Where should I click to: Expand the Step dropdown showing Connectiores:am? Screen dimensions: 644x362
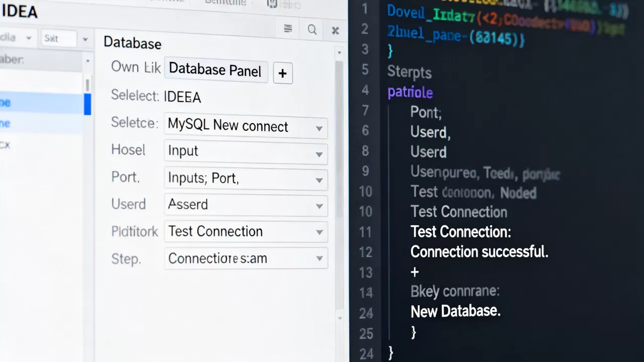click(246, 259)
